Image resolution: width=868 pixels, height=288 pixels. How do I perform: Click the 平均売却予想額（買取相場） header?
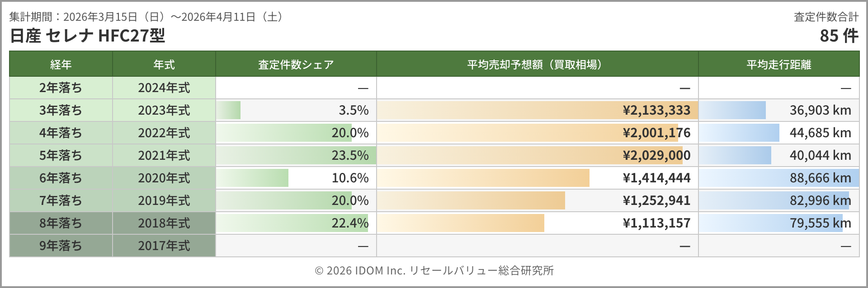pos(537,65)
